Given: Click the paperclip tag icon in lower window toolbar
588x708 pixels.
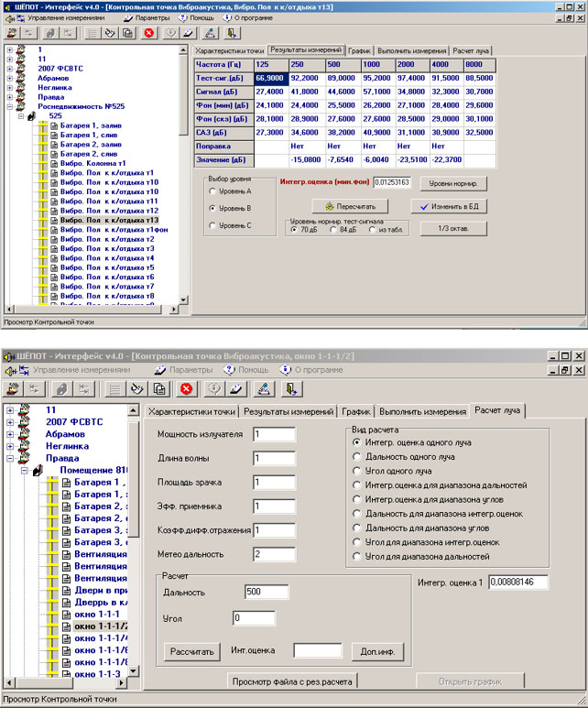Looking at the screenshot, I should [62, 388].
